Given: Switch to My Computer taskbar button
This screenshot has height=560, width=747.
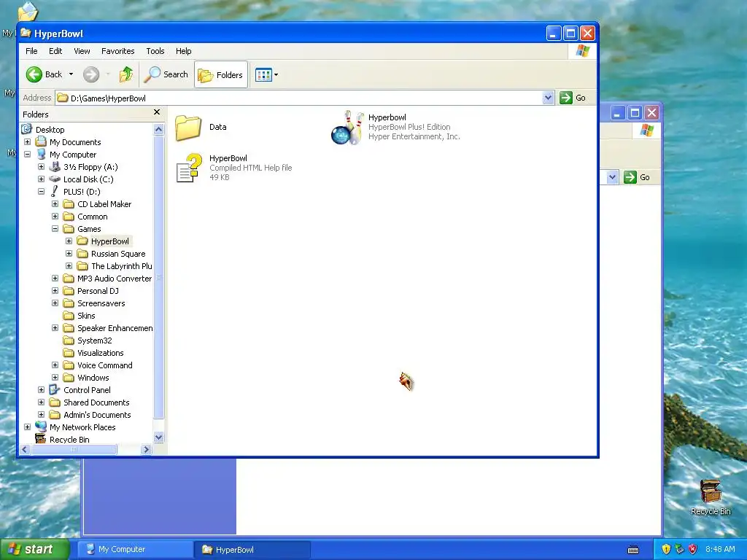Looking at the screenshot, I should [136, 549].
